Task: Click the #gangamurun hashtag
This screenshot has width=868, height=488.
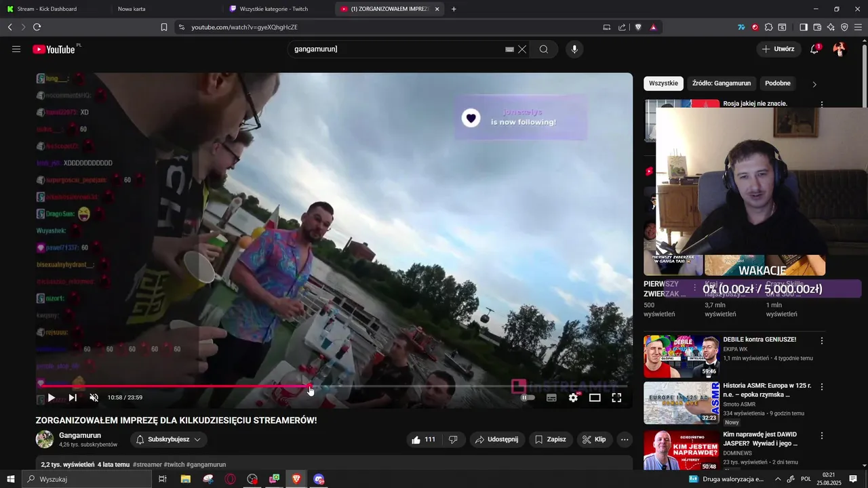Action: [x=206, y=465]
